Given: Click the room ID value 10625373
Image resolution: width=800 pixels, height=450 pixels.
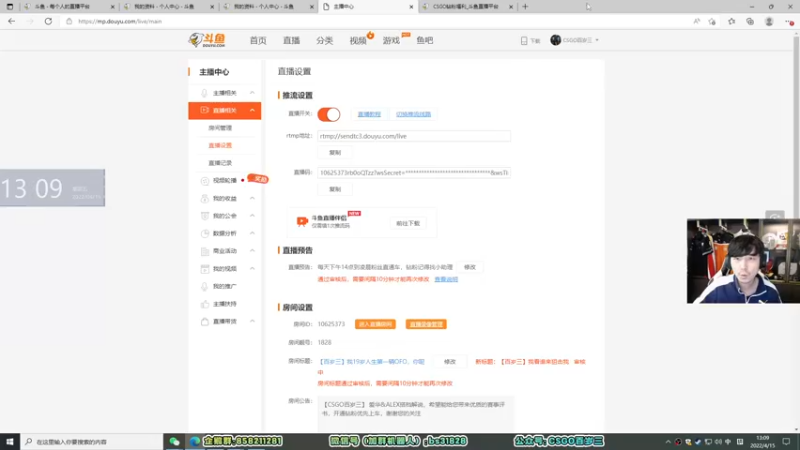Looking at the screenshot, I should pyautogui.click(x=331, y=324).
